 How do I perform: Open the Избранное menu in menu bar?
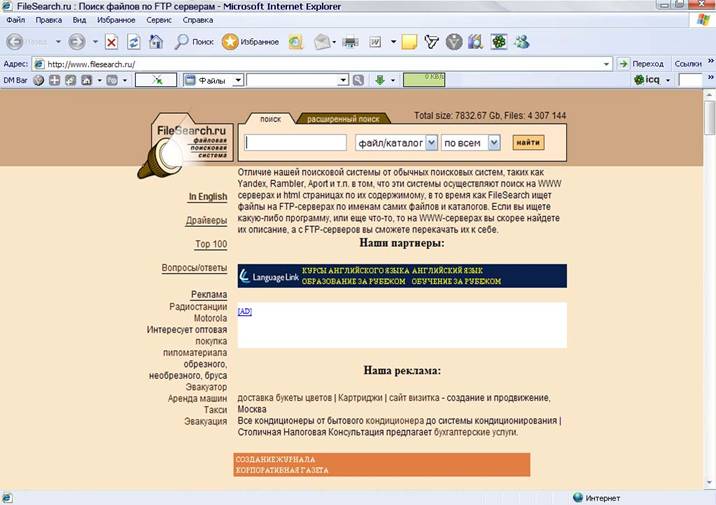tap(116, 20)
